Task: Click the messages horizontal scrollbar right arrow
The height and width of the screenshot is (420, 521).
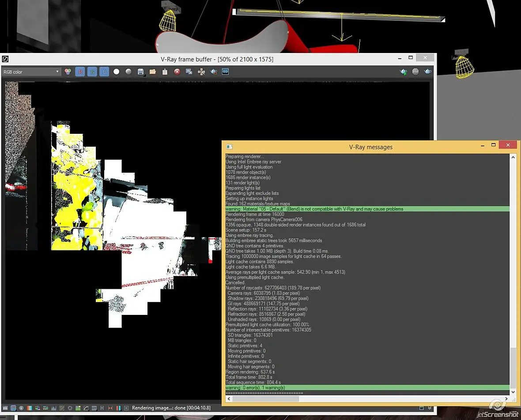Action: tap(506, 399)
